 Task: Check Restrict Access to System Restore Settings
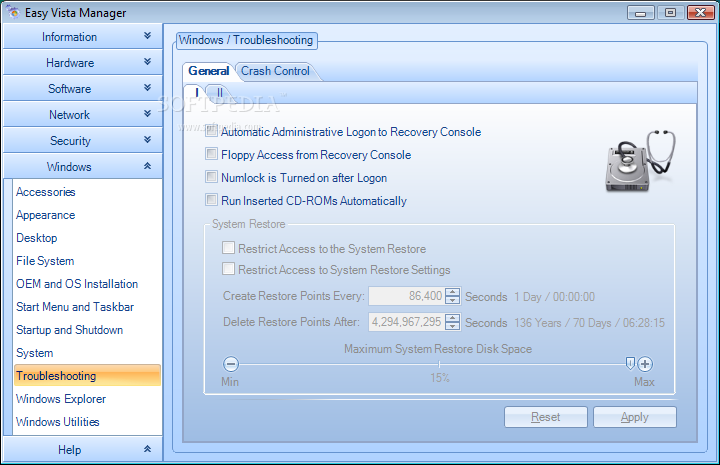coord(228,269)
